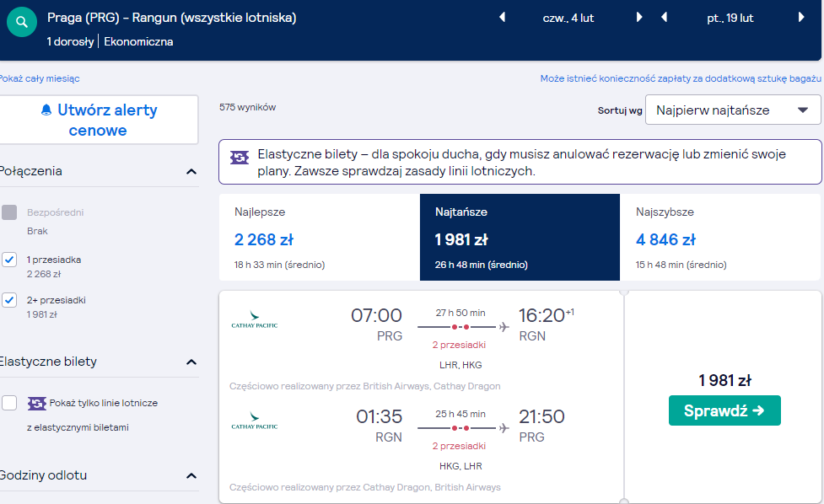Open the extra baggage fee notice link
The height and width of the screenshot is (504, 824).
pos(681,78)
